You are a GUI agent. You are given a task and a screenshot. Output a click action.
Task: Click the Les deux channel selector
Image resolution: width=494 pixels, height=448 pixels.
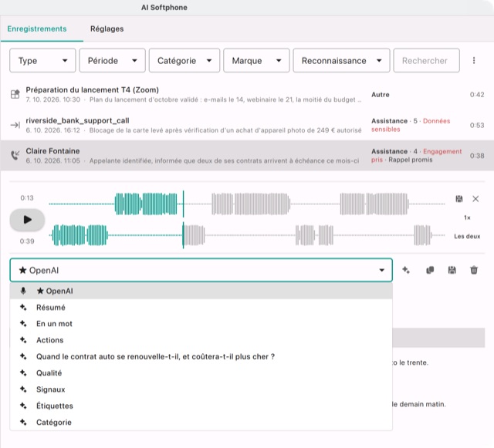pyautogui.click(x=467, y=236)
